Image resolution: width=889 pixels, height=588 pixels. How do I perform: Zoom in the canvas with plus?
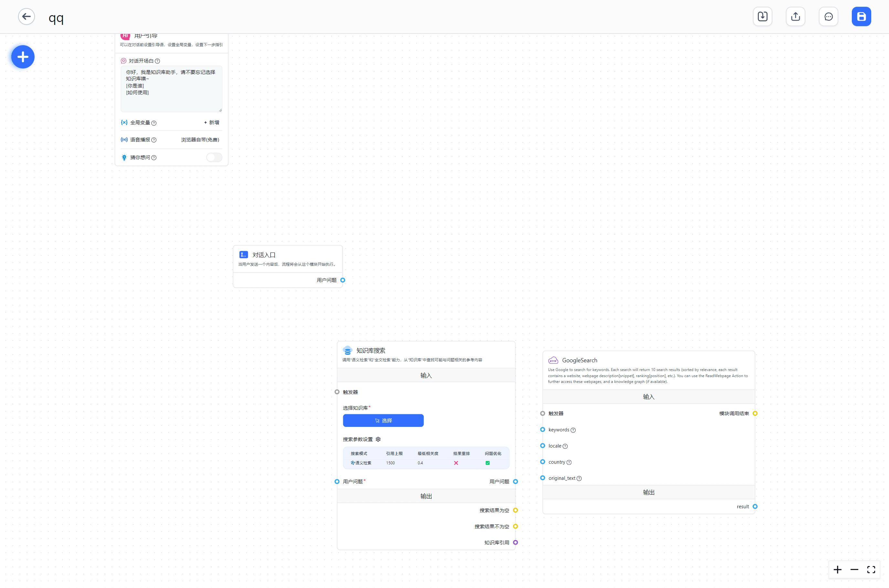[837, 570]
